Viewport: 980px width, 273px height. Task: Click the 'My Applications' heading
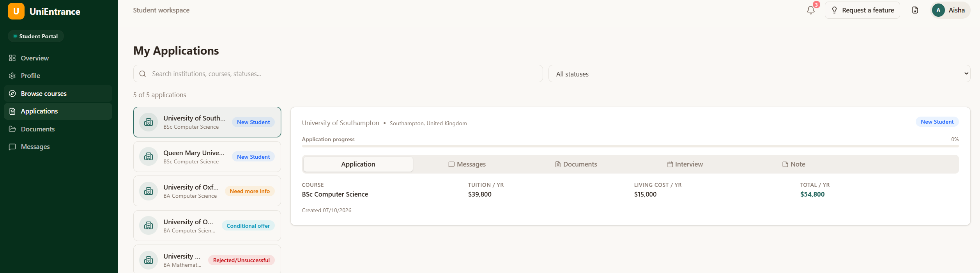(x=176, y=51)
